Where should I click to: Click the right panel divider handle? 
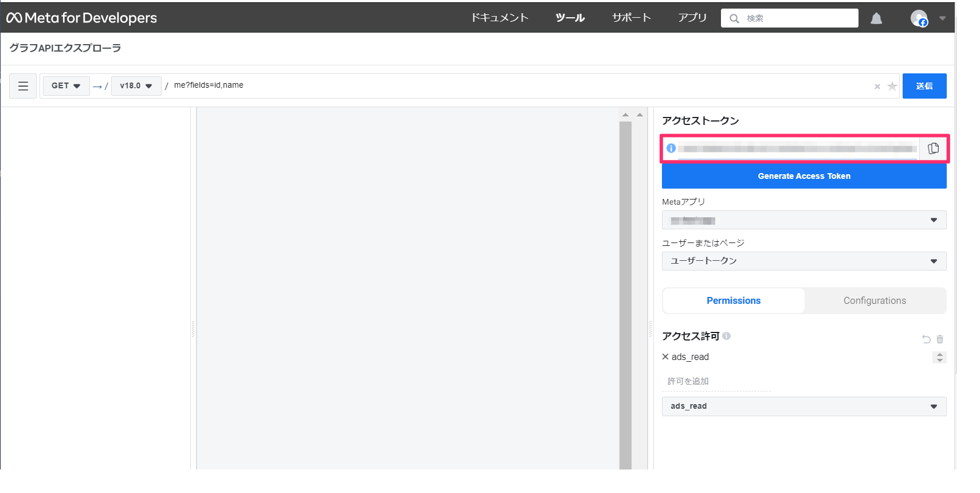(x=650, y=328)
